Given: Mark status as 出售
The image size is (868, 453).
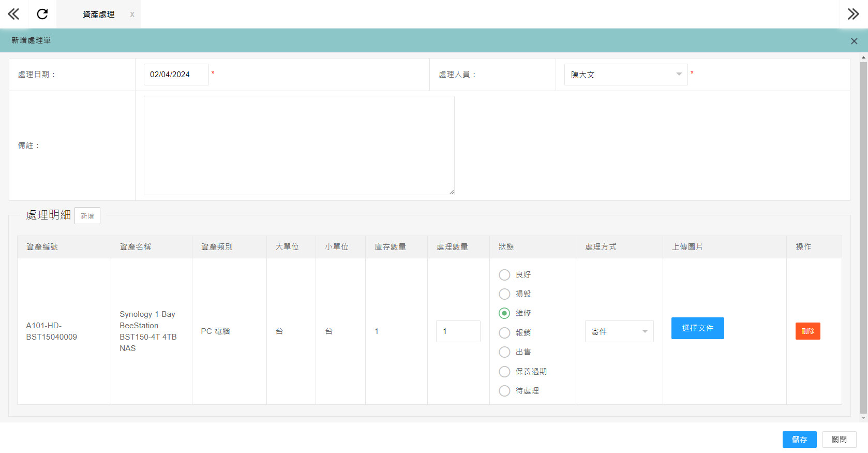Looking at the screenshot, I should [x=504, y=352].
